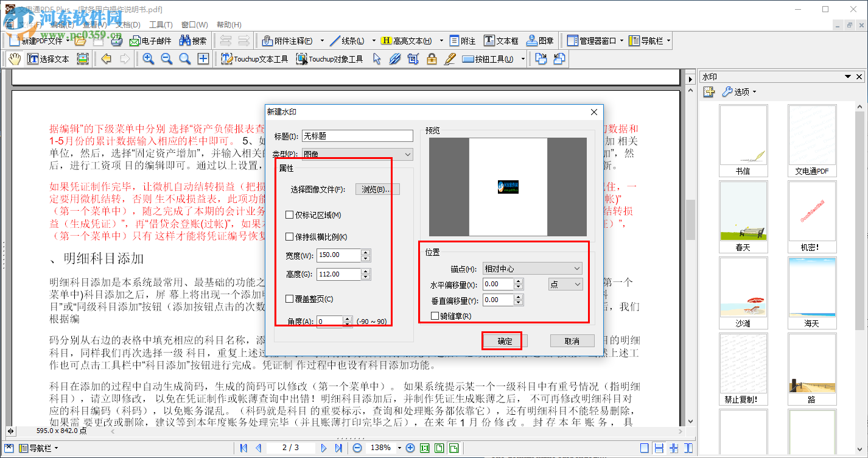Viewport: 868px width, 458px height.
Task: Open the Touchup文本工具 tool
Action: coord(254,59)
